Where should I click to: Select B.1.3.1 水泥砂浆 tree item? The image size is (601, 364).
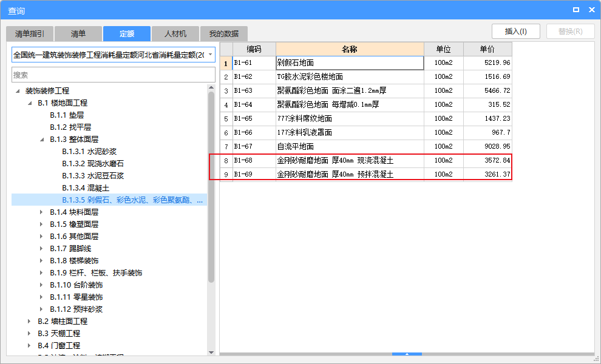(89, 152)
